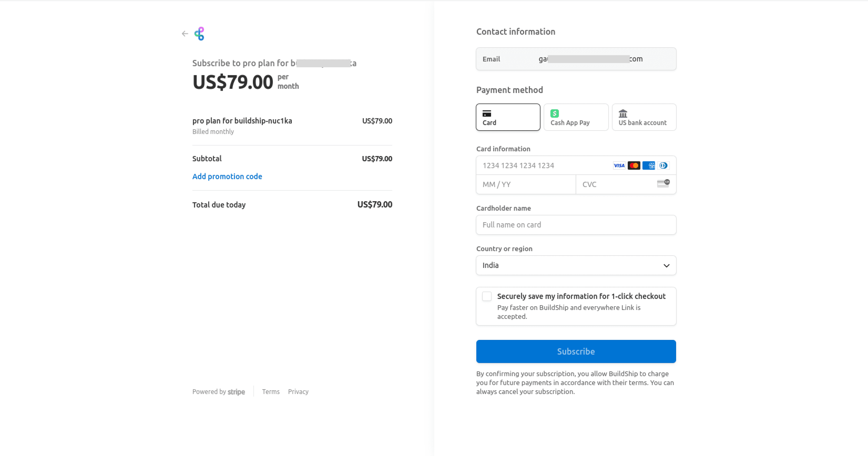Screen dimensions: 868x456
Task: Select the Cash App Pay icon
Action: (x=554, y=113)
